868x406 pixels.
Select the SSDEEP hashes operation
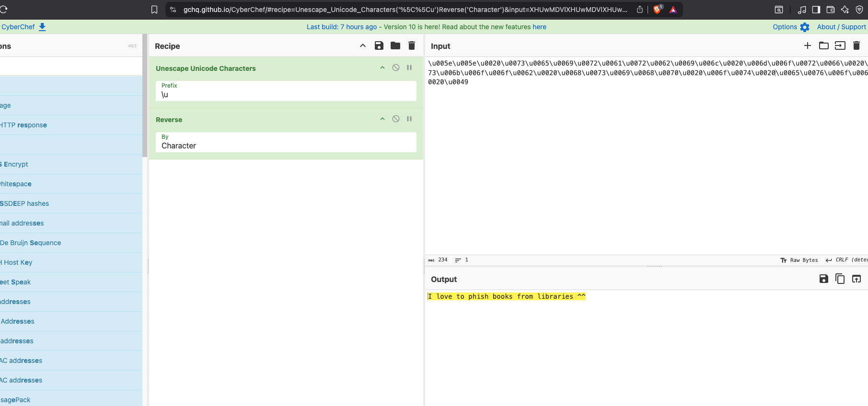click(71, 203)
